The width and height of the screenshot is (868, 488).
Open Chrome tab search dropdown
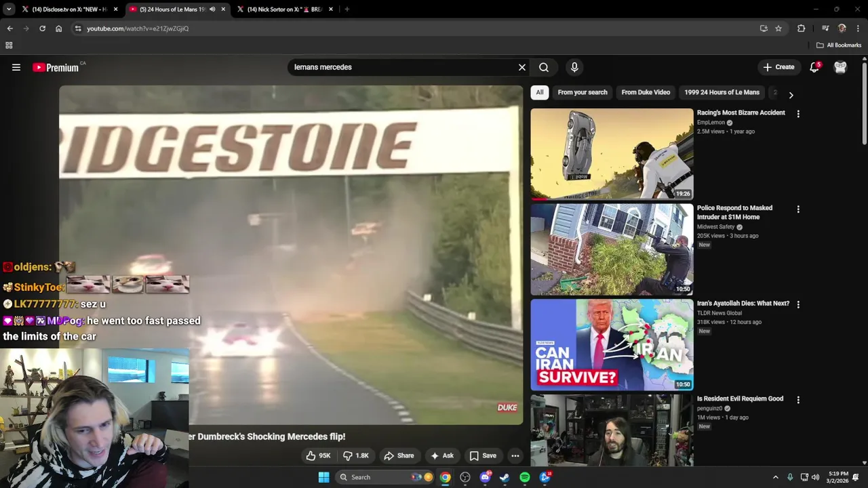coord(9,9)
